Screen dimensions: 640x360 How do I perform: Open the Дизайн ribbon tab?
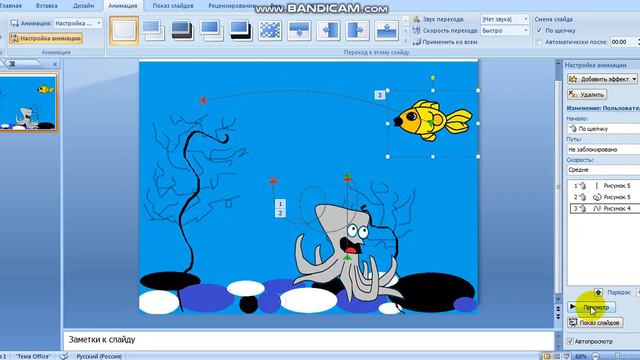83,6
